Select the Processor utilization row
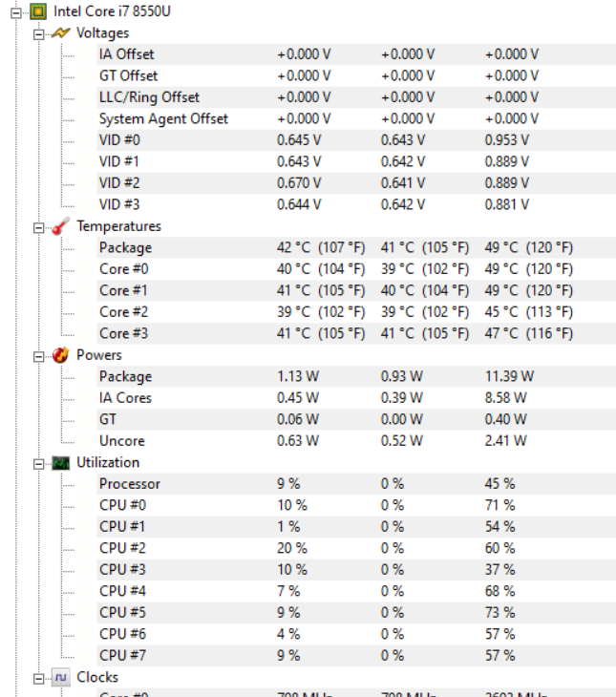The height and width of the screenshot is (697, 616). click(x=356, y=484)
